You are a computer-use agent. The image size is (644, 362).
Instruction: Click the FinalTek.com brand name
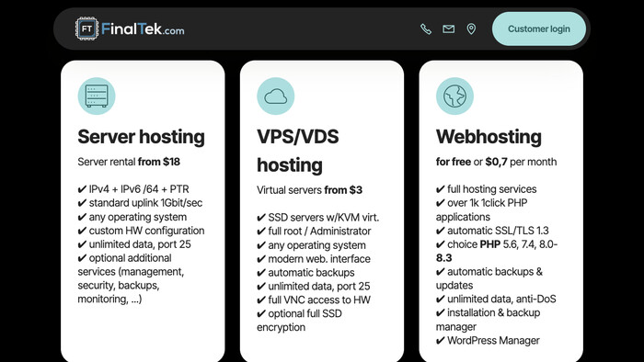point(143,28)
